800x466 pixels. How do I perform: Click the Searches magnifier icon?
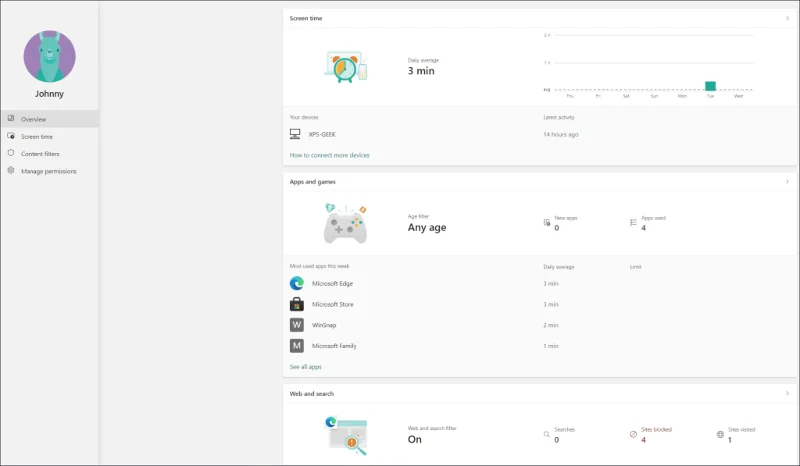(546, 434)
